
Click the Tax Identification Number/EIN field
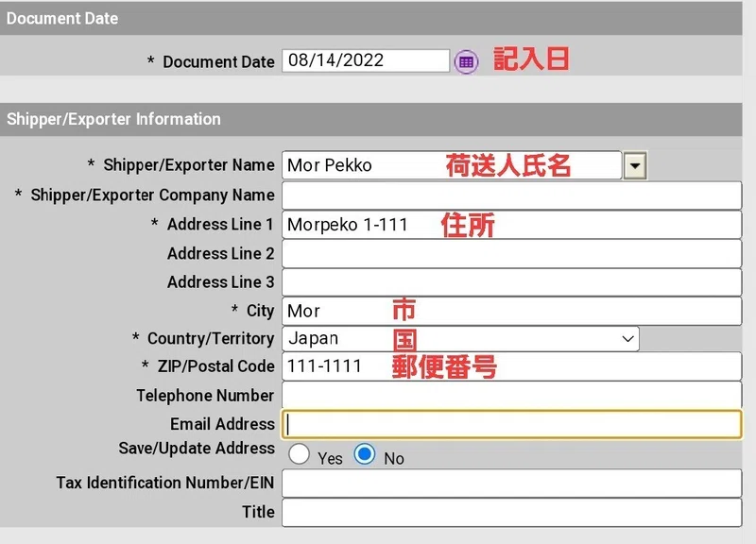(511, 484)
